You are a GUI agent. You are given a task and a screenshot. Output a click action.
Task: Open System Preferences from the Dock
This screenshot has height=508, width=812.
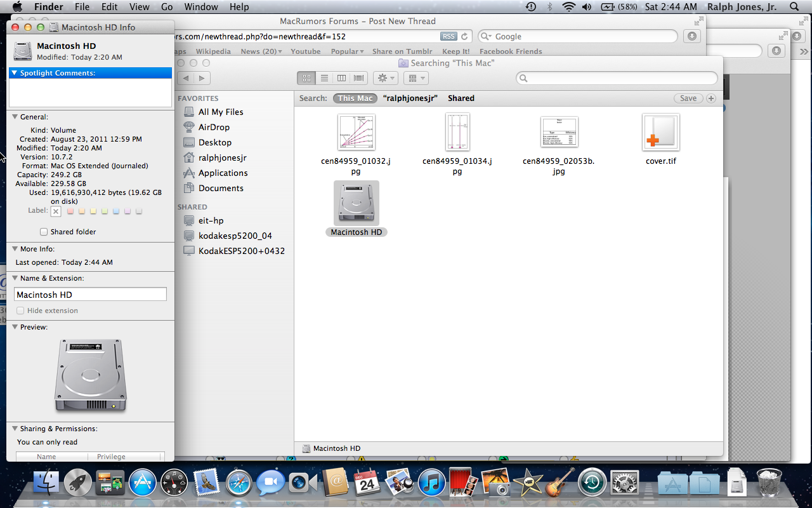click(x=624, y=483)
